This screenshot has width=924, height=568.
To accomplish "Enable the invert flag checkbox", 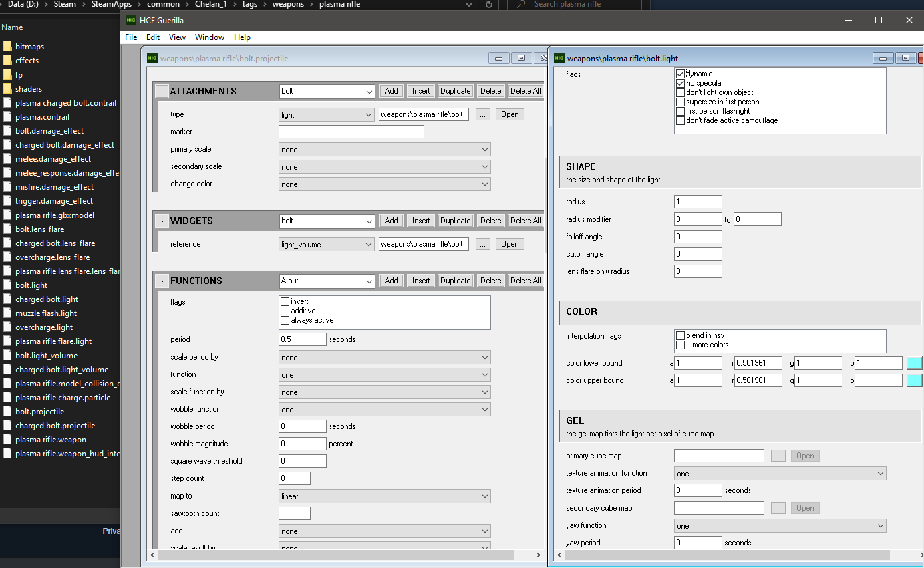I will pos(285,302).
